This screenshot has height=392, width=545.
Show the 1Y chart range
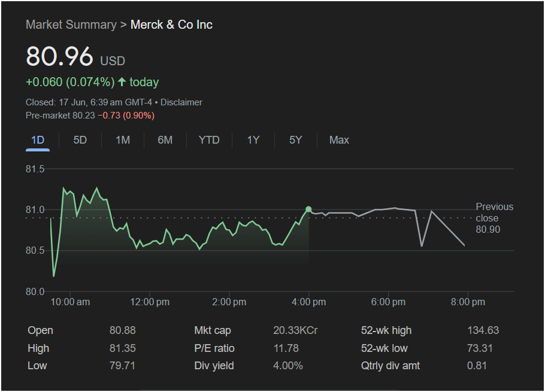[253, 140]
